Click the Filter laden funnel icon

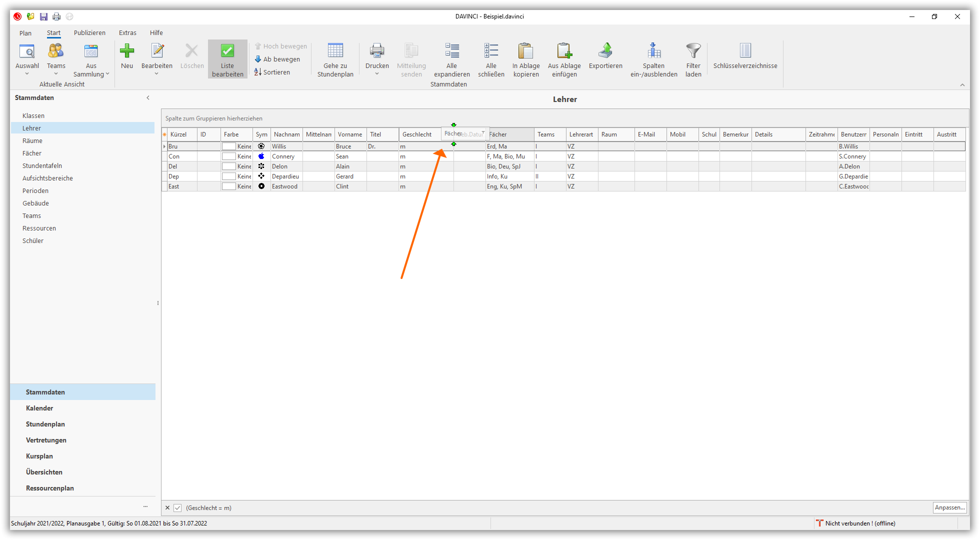[x=693, y=51]
